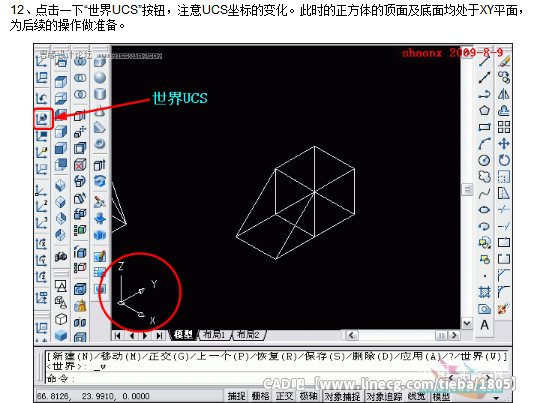The width and height of the screenshot is (550, 403).
Task: Select the Move modify tool
Action: tap(504, 143)
